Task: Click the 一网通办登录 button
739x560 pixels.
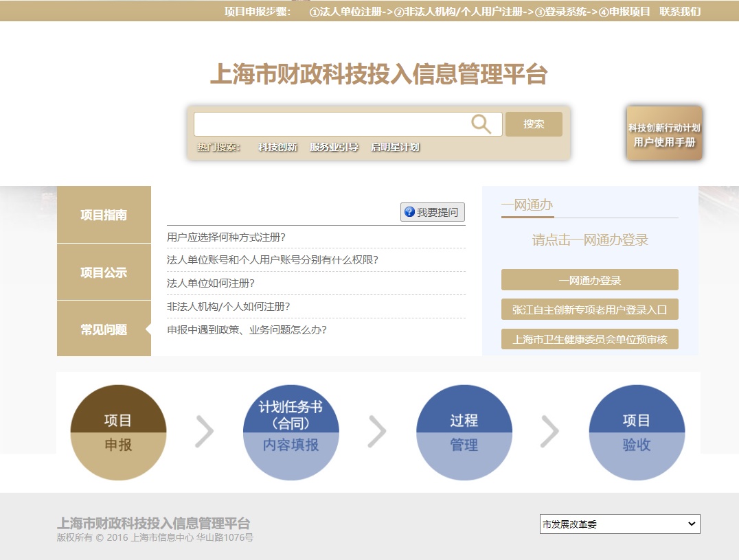Action: [x=589, y=279]
